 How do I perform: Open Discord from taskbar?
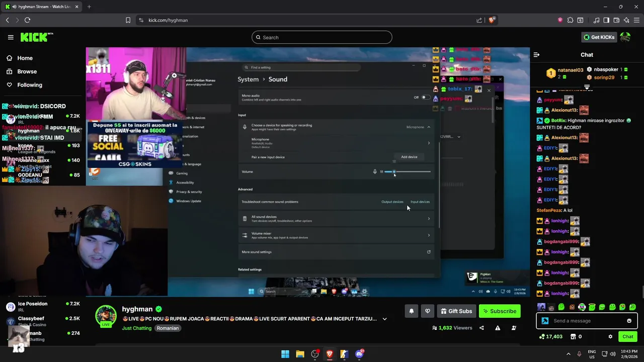coord(359,354)
